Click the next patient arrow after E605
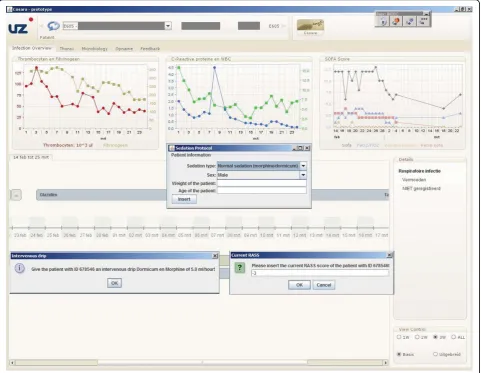 (284, 26)
